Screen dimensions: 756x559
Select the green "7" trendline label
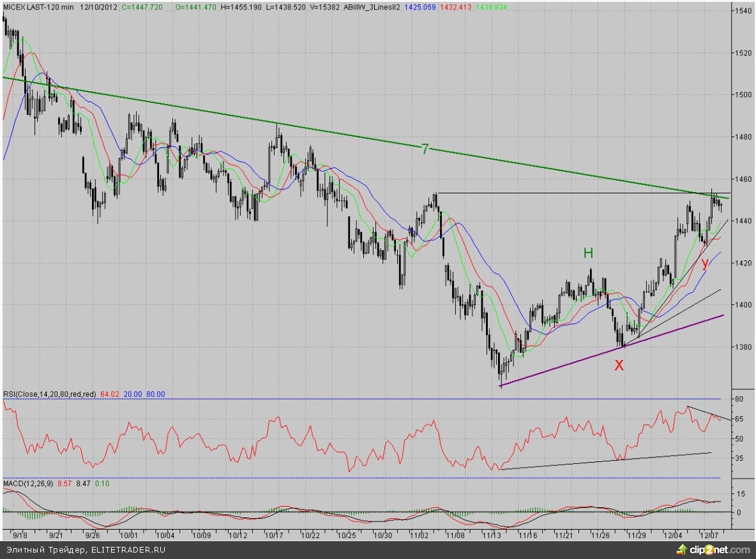pos(425,149)
